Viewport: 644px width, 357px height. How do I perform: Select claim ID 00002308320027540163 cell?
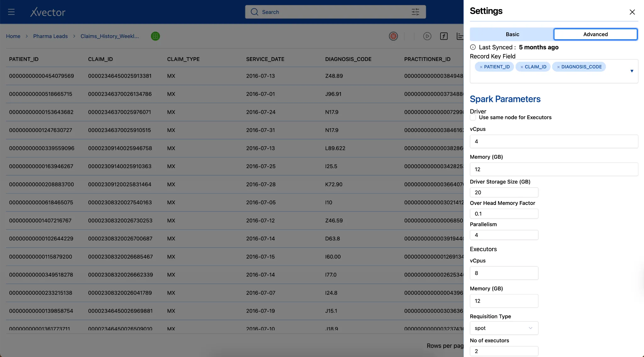coord(120,202)
